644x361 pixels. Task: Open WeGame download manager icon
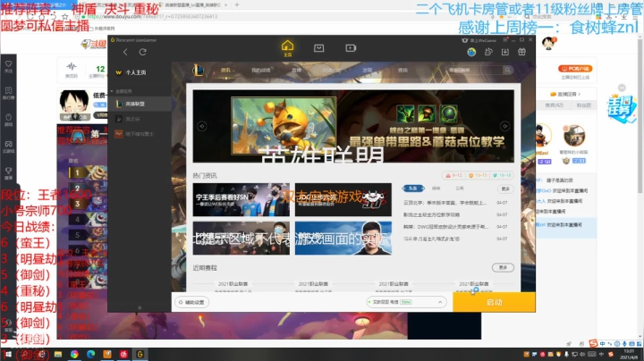point(505,52)
